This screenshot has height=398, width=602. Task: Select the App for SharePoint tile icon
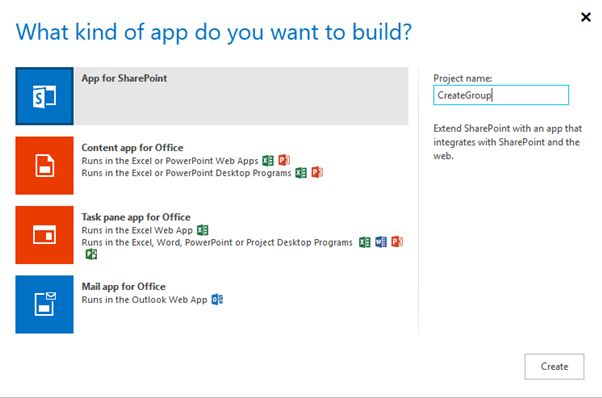click(45, 96)
